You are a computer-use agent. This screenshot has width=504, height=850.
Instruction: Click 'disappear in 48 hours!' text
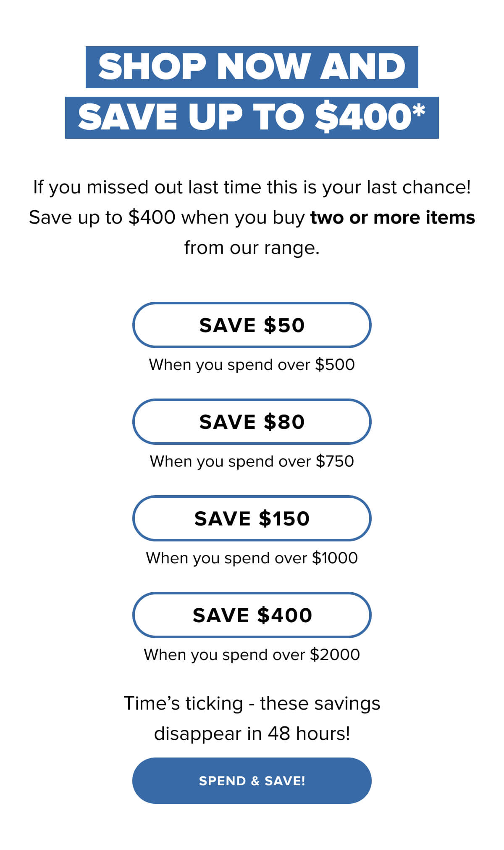pos(252,734)
